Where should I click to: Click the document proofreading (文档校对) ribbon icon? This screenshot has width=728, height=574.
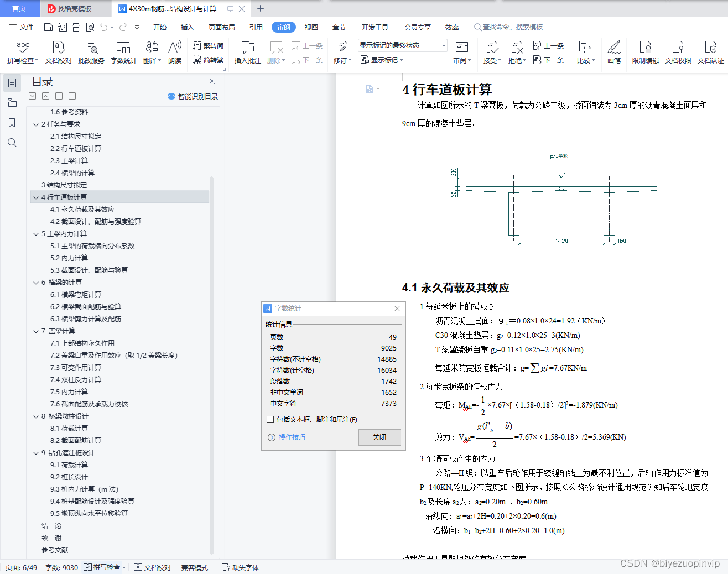(59, 53)
